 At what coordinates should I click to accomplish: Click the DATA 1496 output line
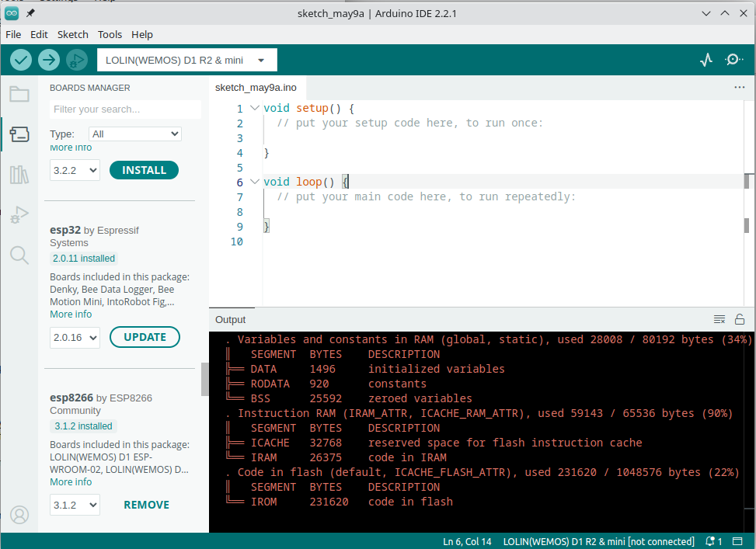coord(365,369)
